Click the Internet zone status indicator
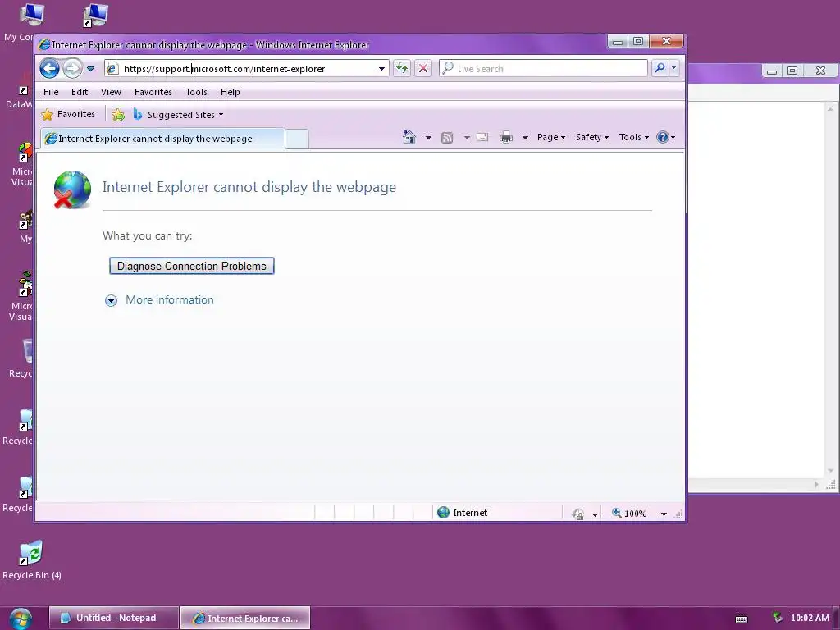Viewport: 840px width, 630px height. click(x=463, y=513)
